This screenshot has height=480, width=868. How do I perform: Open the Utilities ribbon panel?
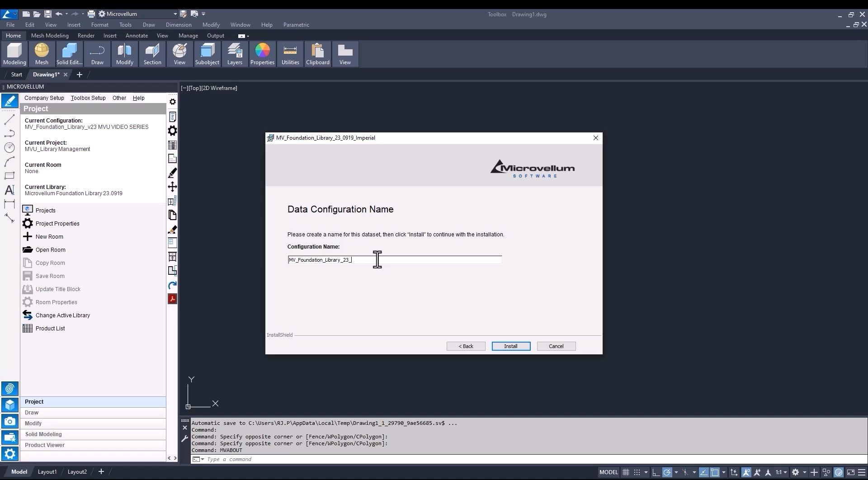pyautogui.click(x=290, y=54)
